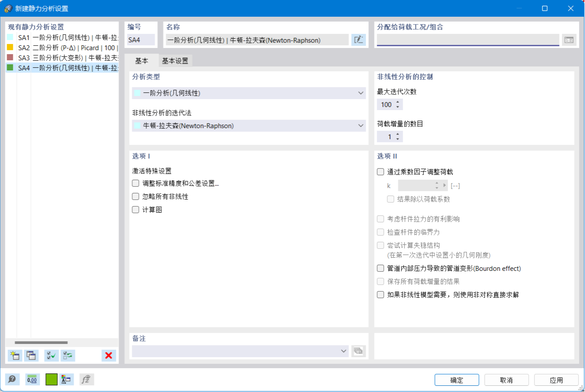The height and width of the screenshot is (392, 585).
Task: Click the copy static analysis setting icon
Action: [31, 355]
